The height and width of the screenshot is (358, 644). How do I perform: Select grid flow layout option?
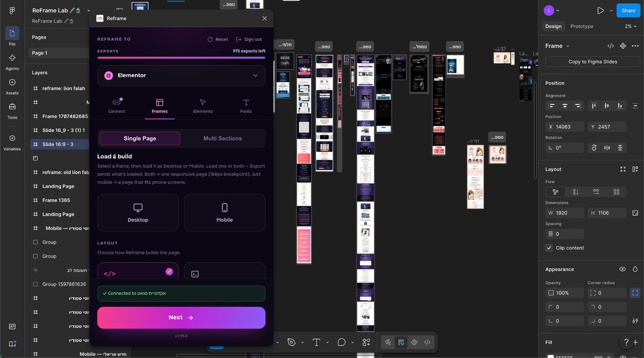tap(616, 191)
